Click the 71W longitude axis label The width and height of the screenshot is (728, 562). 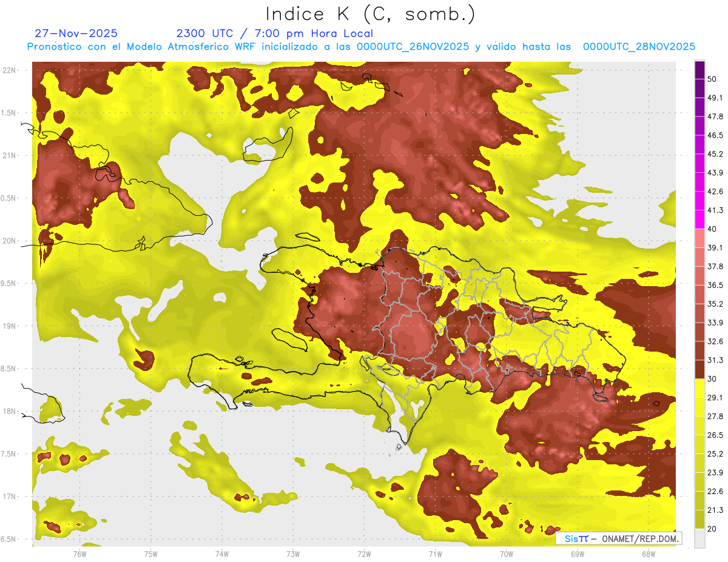point(435,554)
